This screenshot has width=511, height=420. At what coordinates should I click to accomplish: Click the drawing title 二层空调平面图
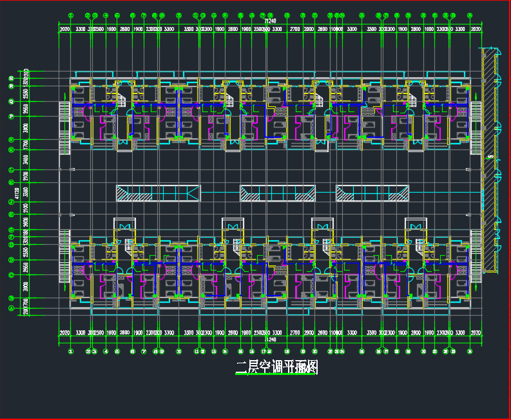pos(276,367)
